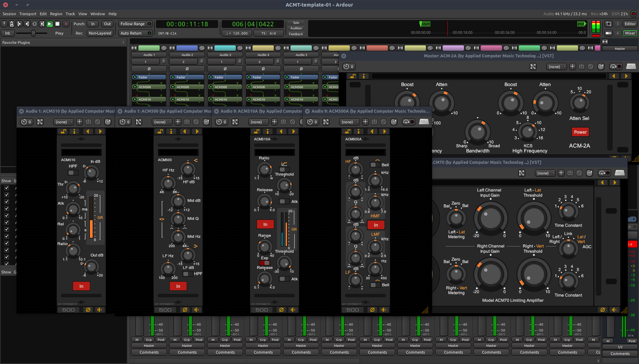Click the orange info icon in ACM500 plugin
The height and width of the screenshot is (364, 639).
click(171, 131)
